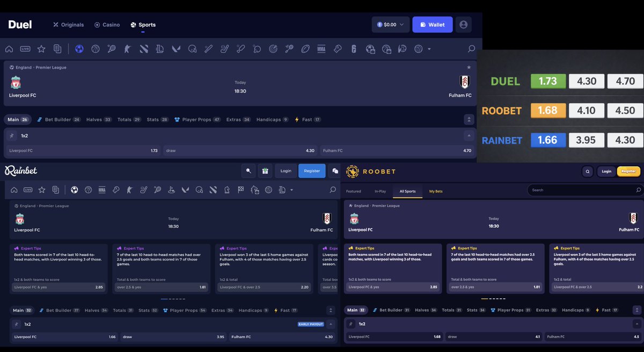Viewport: 644px width, 352px height.
Task: Open Roobet search magnifier button in header
Action: pos(588,171)
